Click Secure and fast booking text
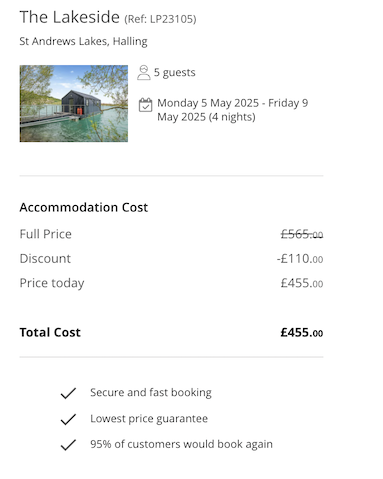 [x=151, y=393]
